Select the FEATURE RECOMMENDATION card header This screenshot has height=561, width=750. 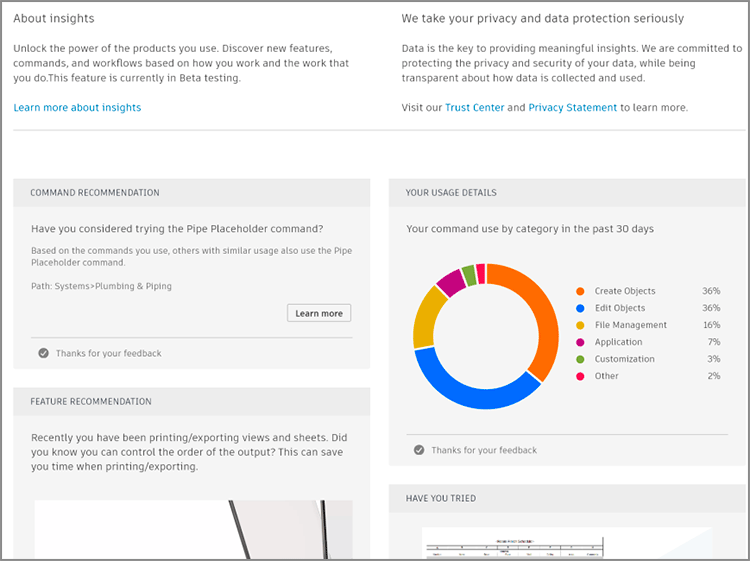pyautogui.click(x=191, y=402)
